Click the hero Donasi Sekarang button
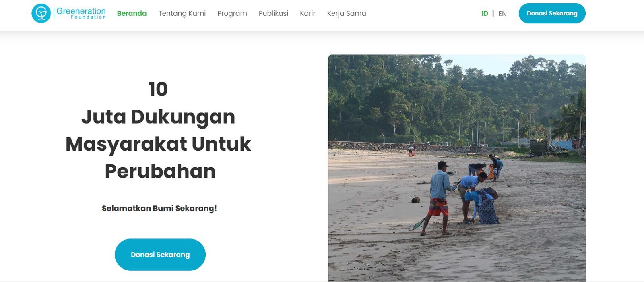 click(x=160, y=255)
